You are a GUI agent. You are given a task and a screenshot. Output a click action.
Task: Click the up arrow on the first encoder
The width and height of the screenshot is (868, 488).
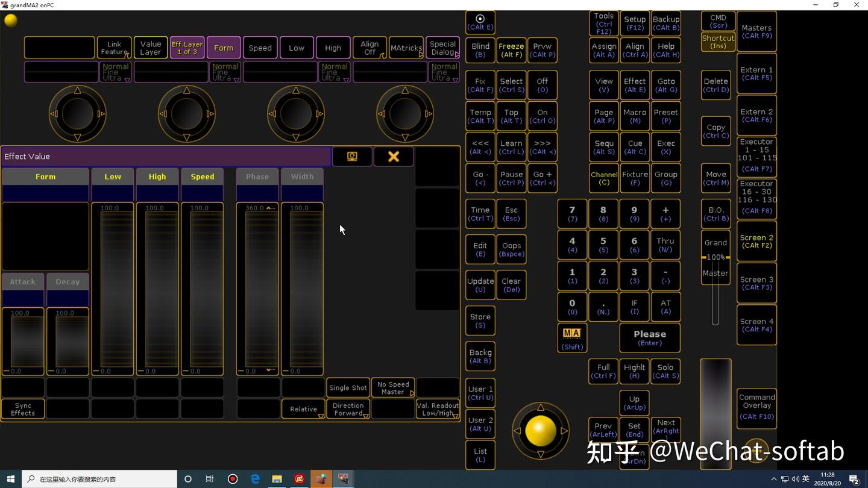pos(77,90)
